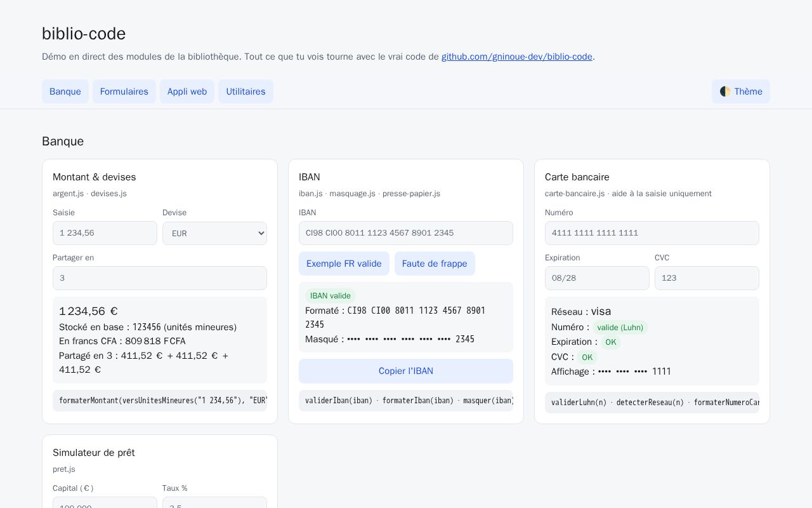Focus the Saisie amount field

(x=105, y=233)
